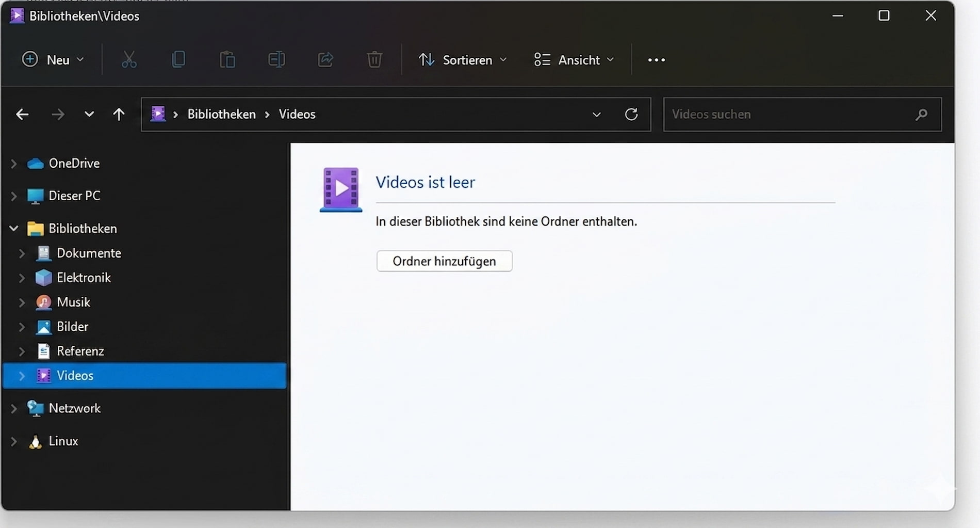Go forward with the right arrow
Viewport: 980px width, 528px height.
click(x=58, y=114)
